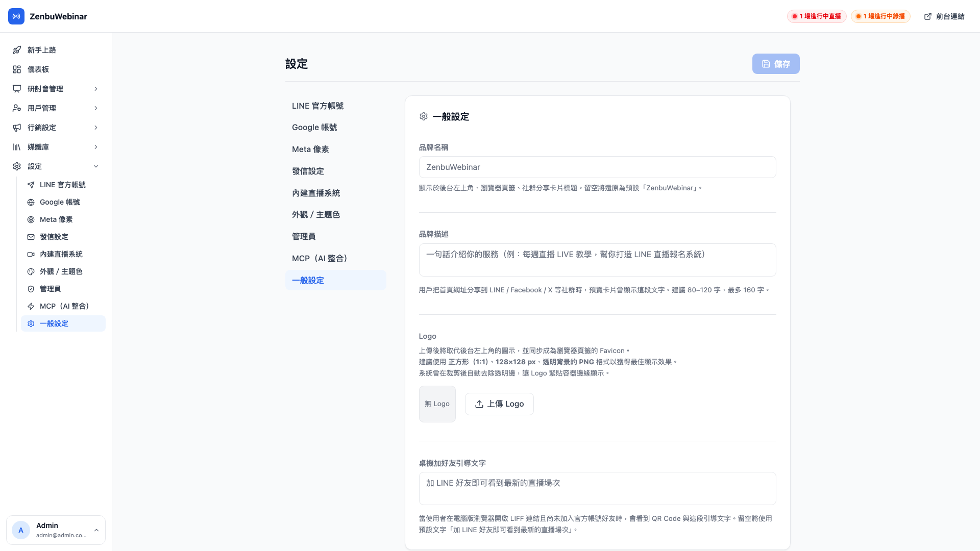Select the Google 帳號 settings tab
Image resolution: width=980 pixels, height=551 pixels.
tap(336, 128)
